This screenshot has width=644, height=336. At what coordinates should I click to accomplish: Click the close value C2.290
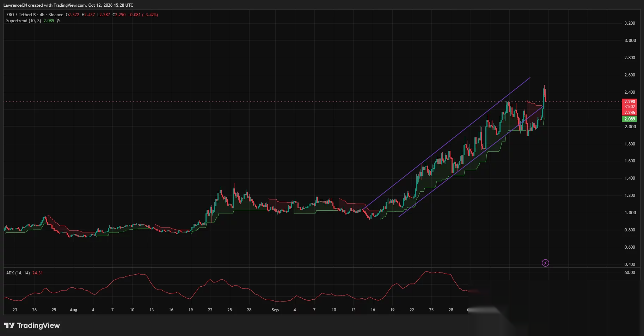point(119,15)
